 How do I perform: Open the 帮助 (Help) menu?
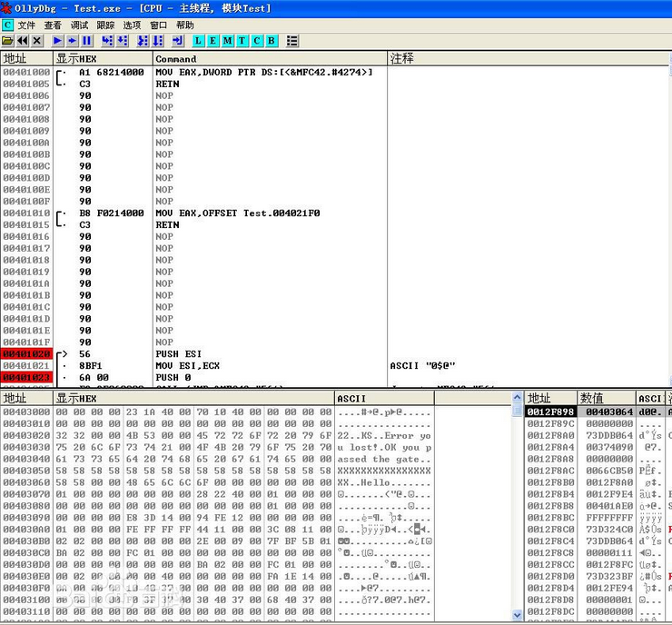185,25
